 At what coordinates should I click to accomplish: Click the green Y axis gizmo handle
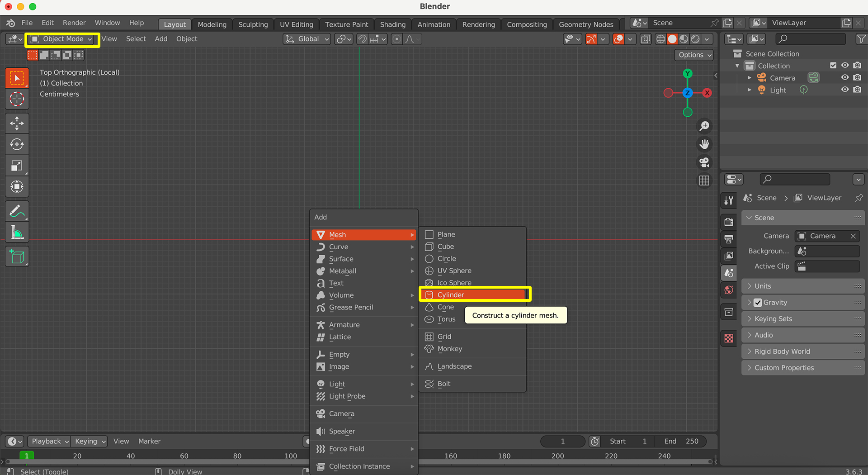(x=688, y=73)
